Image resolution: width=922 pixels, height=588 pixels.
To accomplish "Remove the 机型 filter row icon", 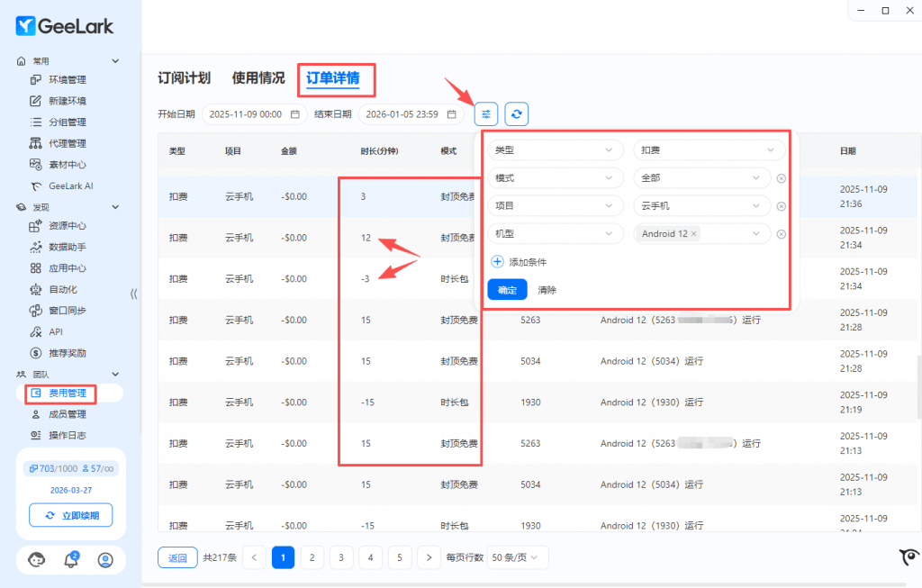I will coord(781,234).
